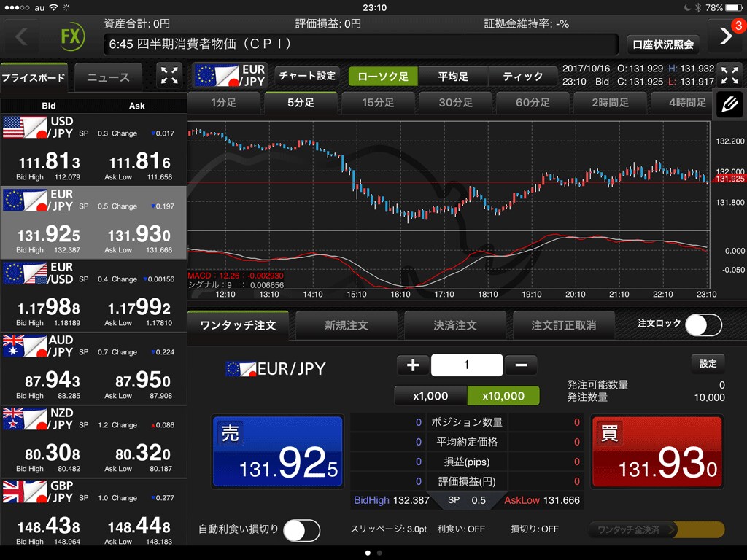Select the NZD/JPY flag icon
This screenshot has height=560, width=747.
[25, 419]
